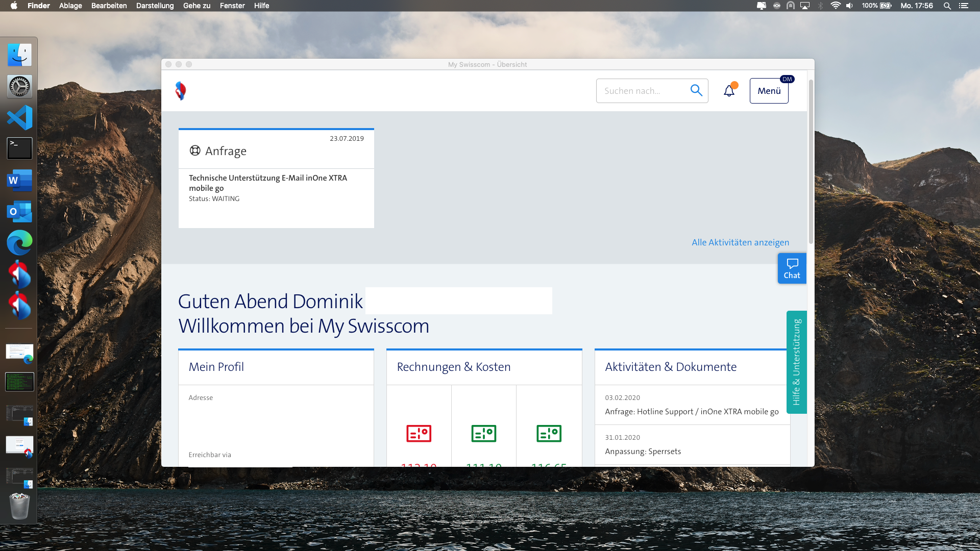Click the red unpaid bill icon
Screen dimensions: 980x551
point(419,434)
